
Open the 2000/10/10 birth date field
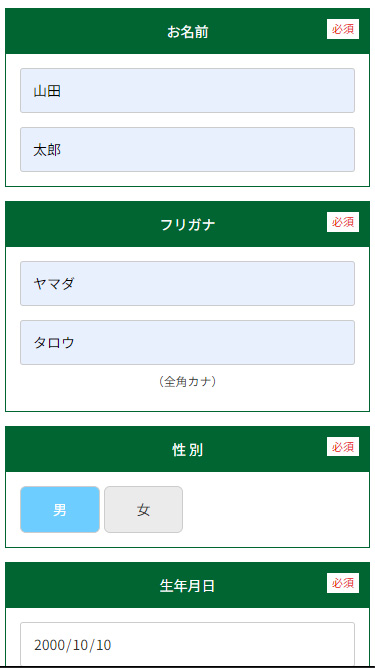pyautogui.click(x=188, y=644)
